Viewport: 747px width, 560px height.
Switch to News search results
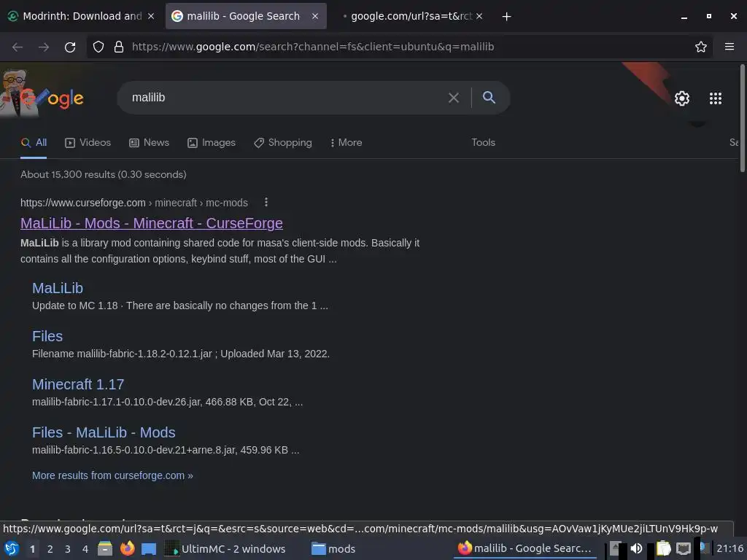coord(149,143)
